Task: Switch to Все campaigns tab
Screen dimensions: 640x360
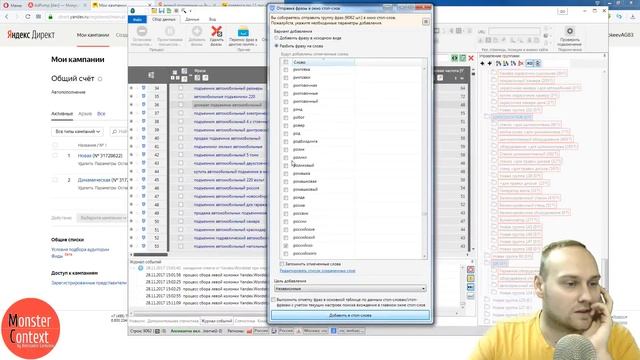Action: pos(101,113)
